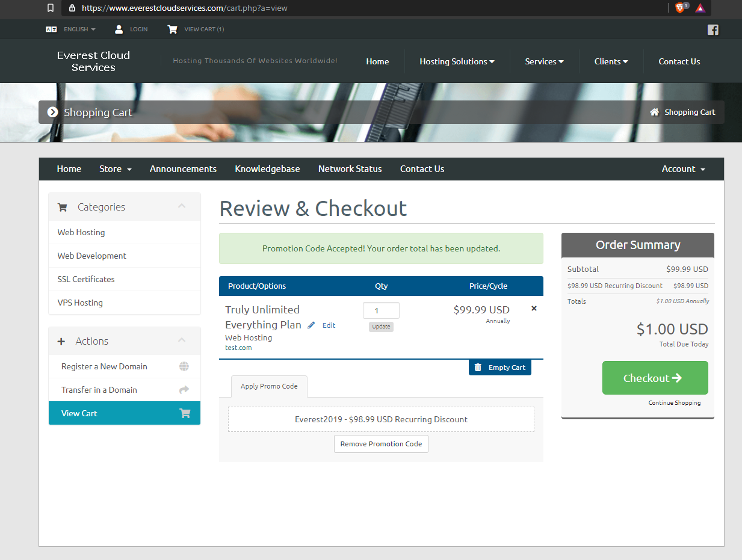Viewport: 742px width, 560px height.
Task: Click the quantity Update button
Action: coord(381,327)
